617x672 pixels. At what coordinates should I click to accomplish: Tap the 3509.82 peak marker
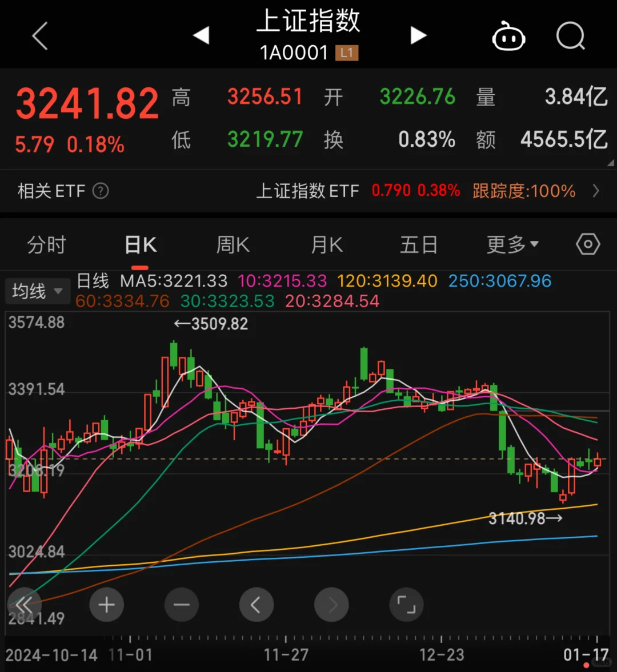click(x=211, y=324)
